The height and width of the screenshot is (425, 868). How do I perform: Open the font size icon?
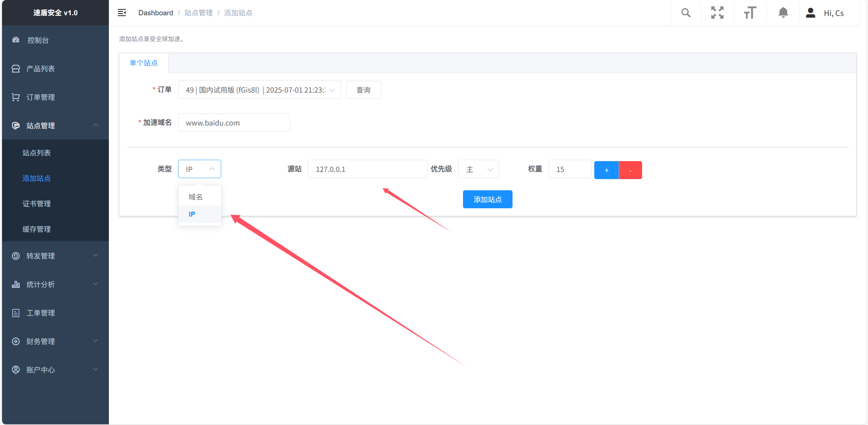pyautogui.click(x=750, y=13)
